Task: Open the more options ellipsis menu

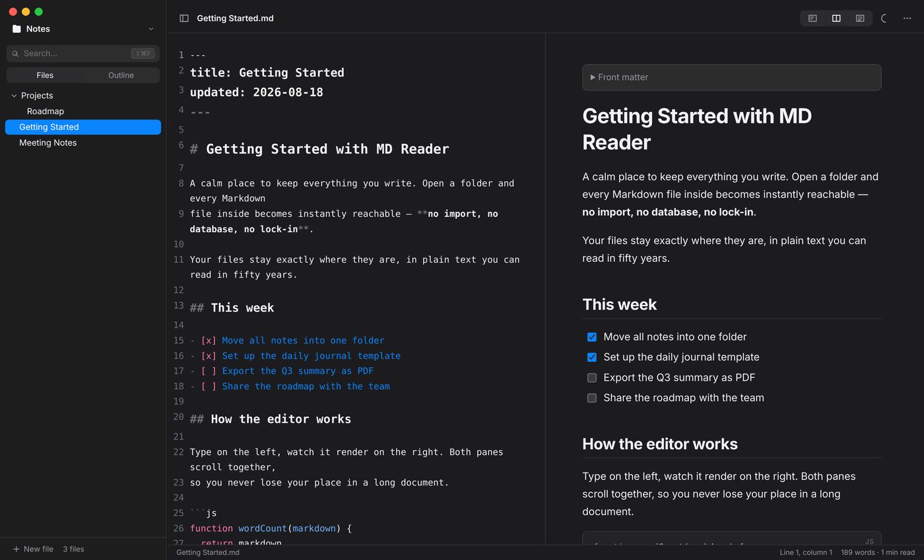Action: (x=907, y=18)
